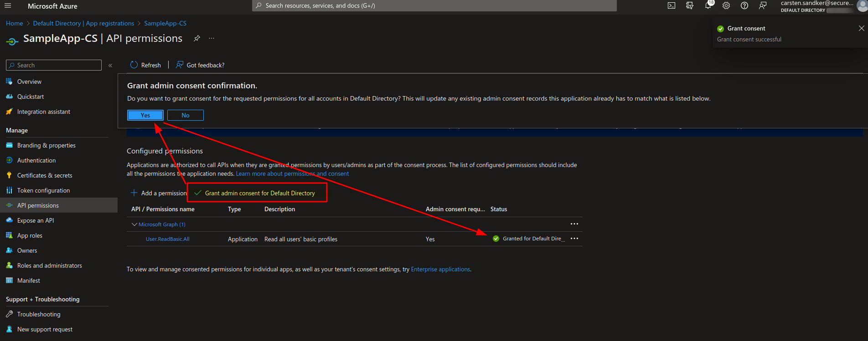Image resolution: width=868 pixels, height=341 pixels.
Task: Open the Notifications bell
Action: (x=708, y=6)
